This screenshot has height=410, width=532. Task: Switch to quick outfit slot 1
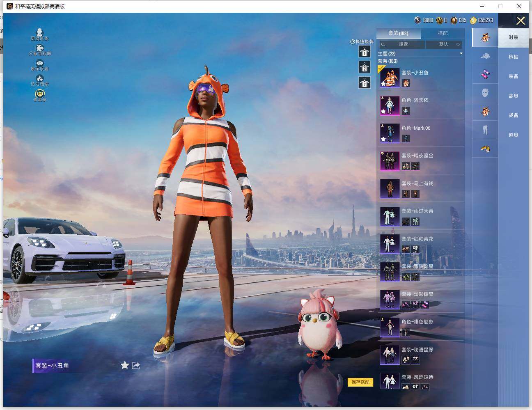pyautogui.click(x=364, y=52)
